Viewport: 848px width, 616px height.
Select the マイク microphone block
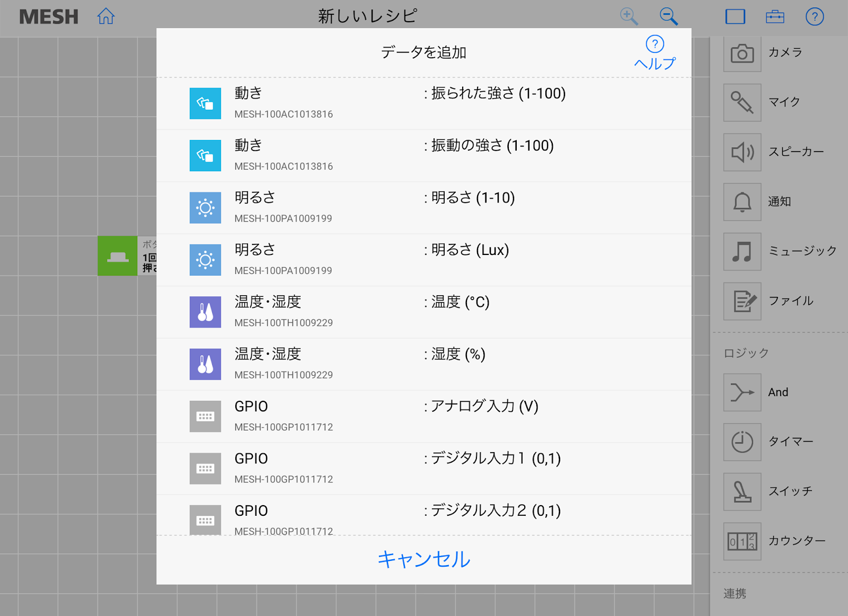[x=743, y=102]
